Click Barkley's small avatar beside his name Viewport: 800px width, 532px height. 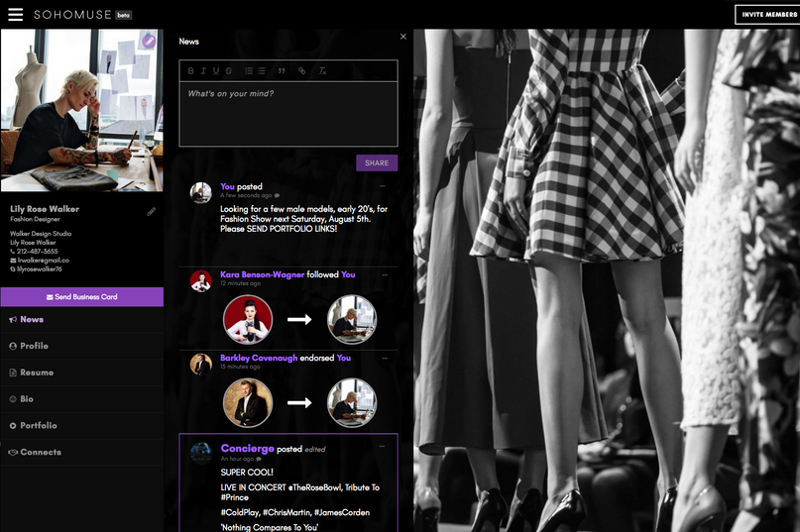[200, 365]
